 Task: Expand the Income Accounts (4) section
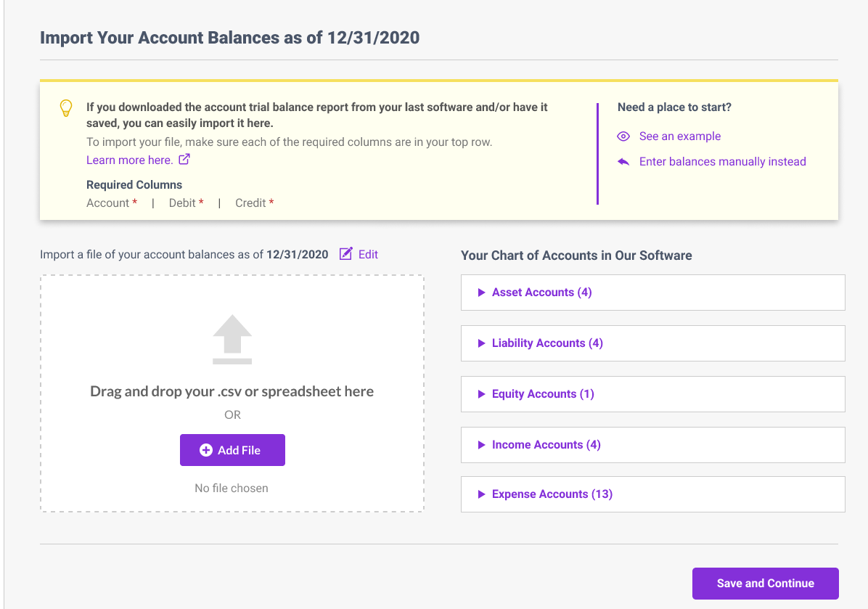652,444
